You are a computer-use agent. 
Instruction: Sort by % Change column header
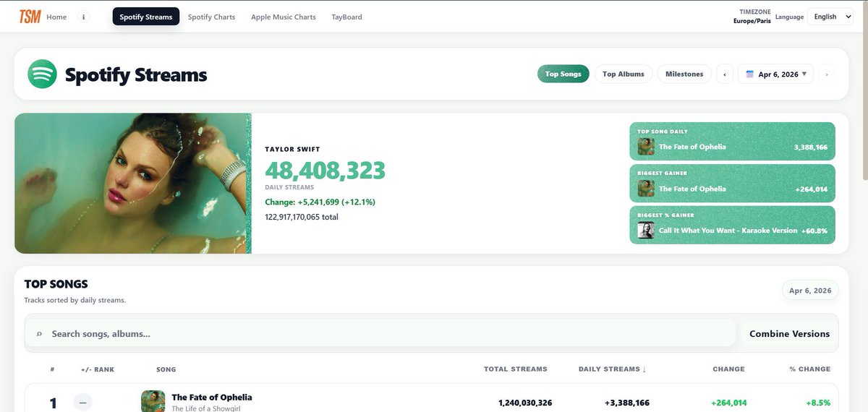[x=810, y=369]
